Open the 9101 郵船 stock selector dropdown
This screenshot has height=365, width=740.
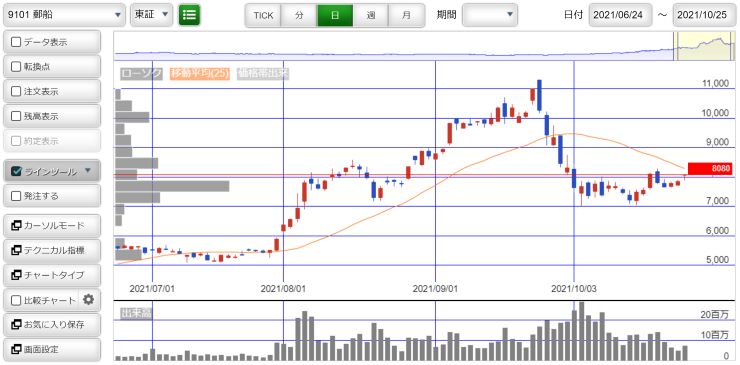(64, 15)
